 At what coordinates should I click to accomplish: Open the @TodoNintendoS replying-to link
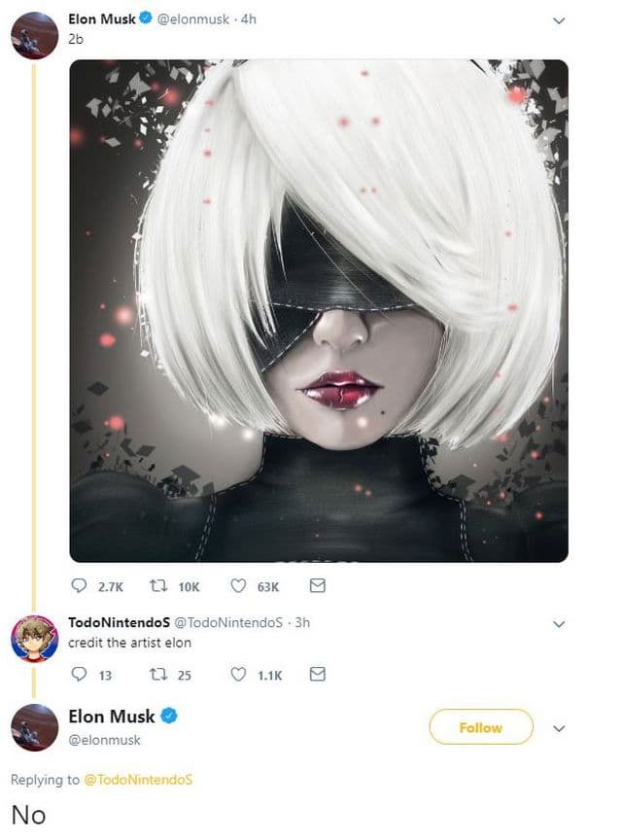pyautogui.click(x=138, y=780)
